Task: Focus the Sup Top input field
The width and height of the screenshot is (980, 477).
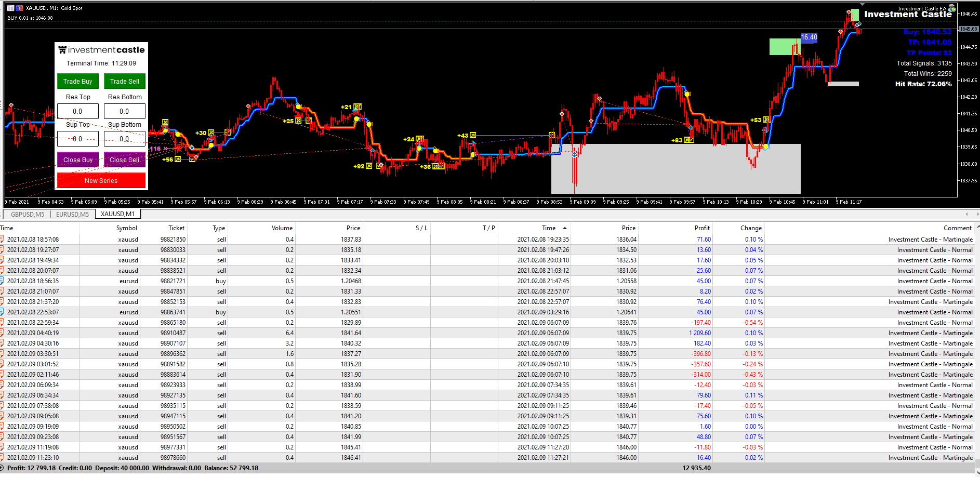Action: (x=78, y=139)
